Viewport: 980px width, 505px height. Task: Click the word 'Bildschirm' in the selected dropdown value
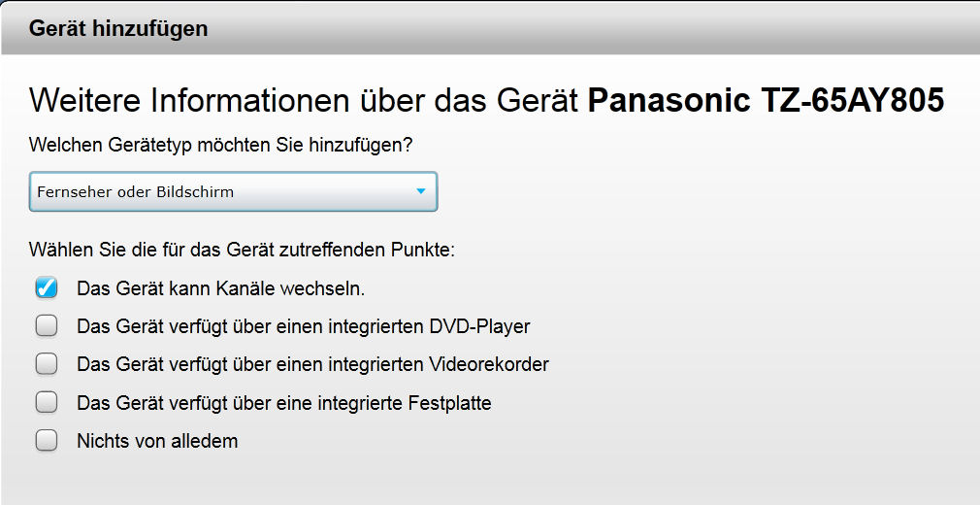tap(196, 192)
